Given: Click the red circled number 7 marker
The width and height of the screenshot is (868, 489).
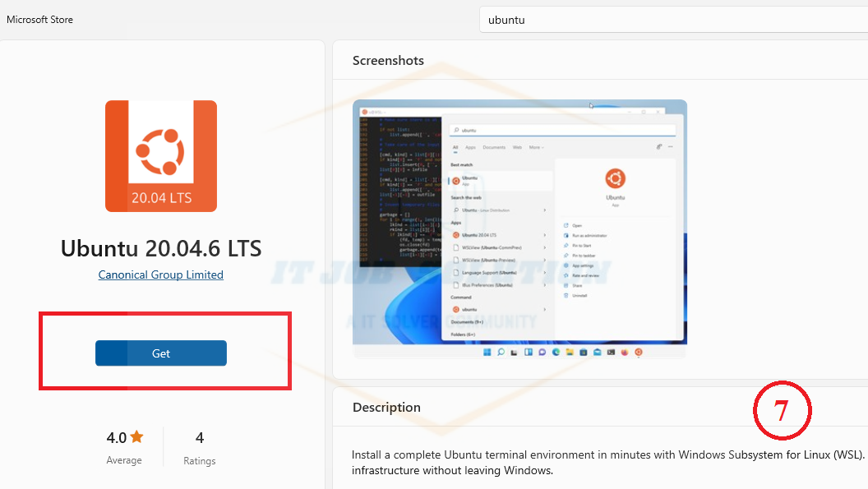Looking at the screenshot, I should click(782, 409).
